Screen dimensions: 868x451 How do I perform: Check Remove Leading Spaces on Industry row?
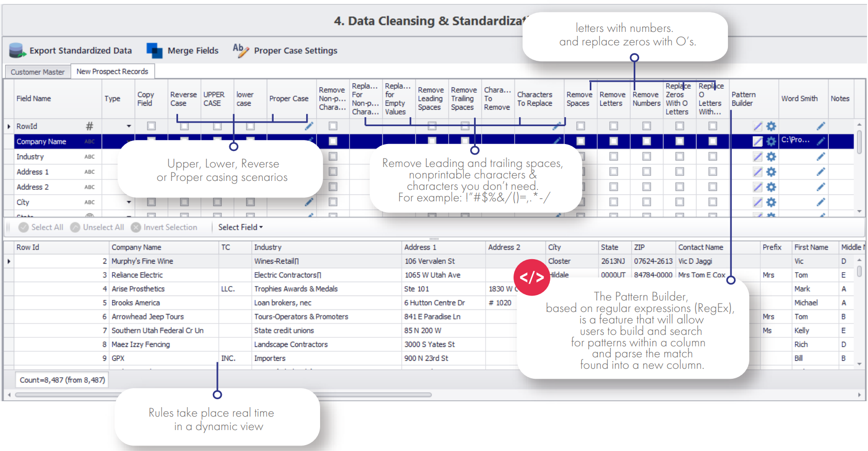point(431,156)
